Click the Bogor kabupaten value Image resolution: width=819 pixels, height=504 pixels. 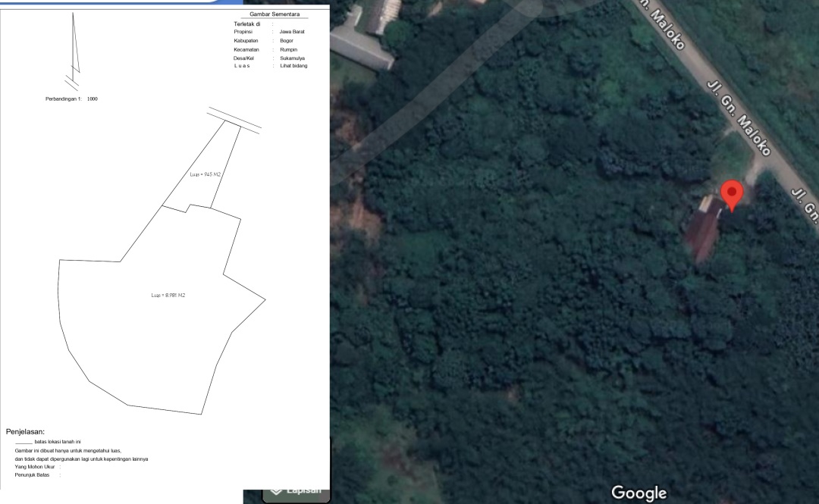point(287,40)
